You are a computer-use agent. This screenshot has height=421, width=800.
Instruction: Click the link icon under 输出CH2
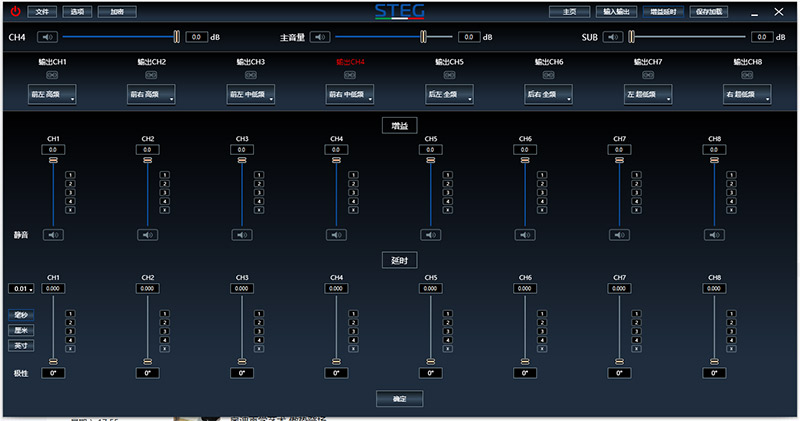(151, 75)
